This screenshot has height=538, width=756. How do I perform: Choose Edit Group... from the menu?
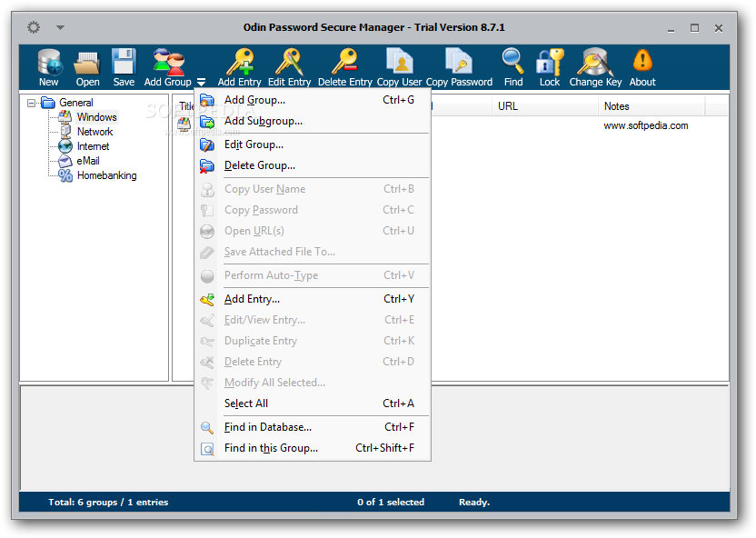pos(313,144)
